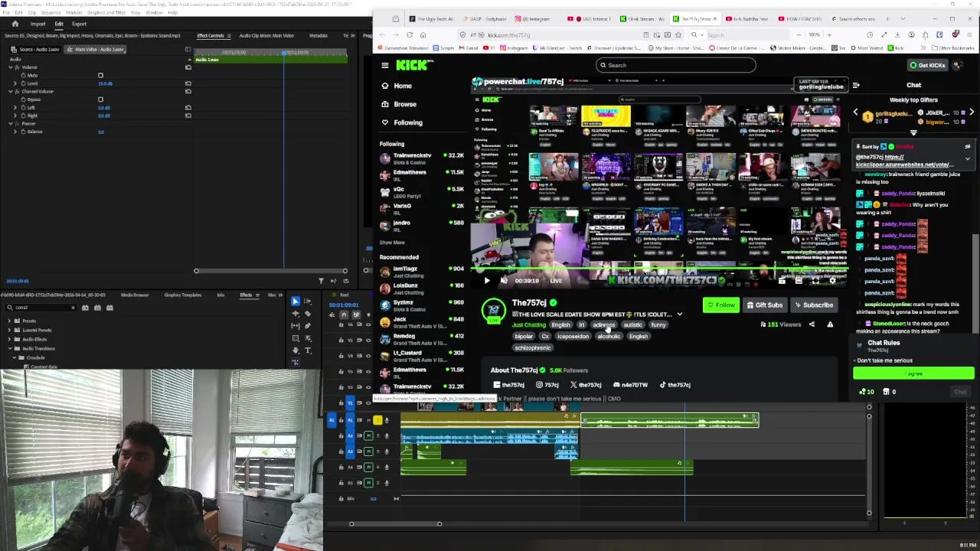Open Browse in Kick sidebar
Viewport: 980px width, 551px height.
pyautogui.click(x=405, y=104)
